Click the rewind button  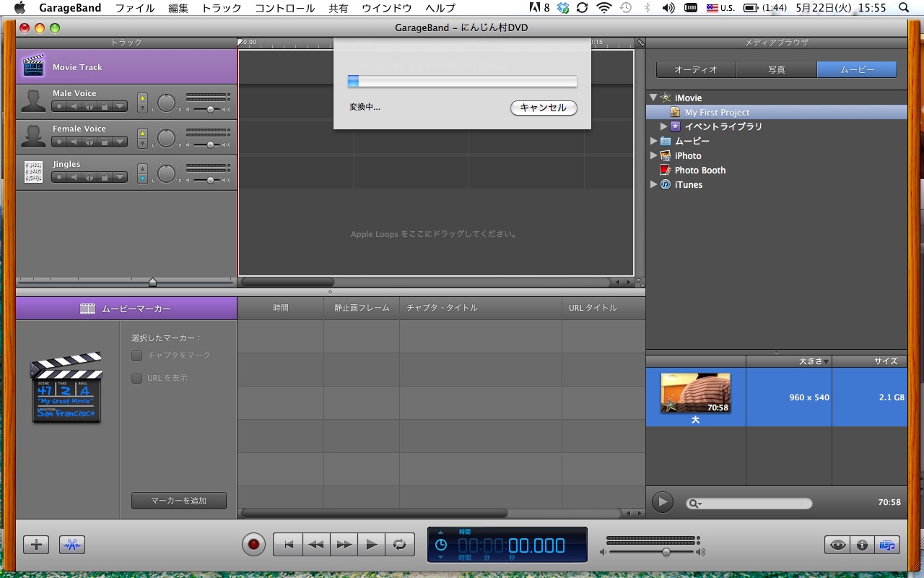[x=315, y=545]
